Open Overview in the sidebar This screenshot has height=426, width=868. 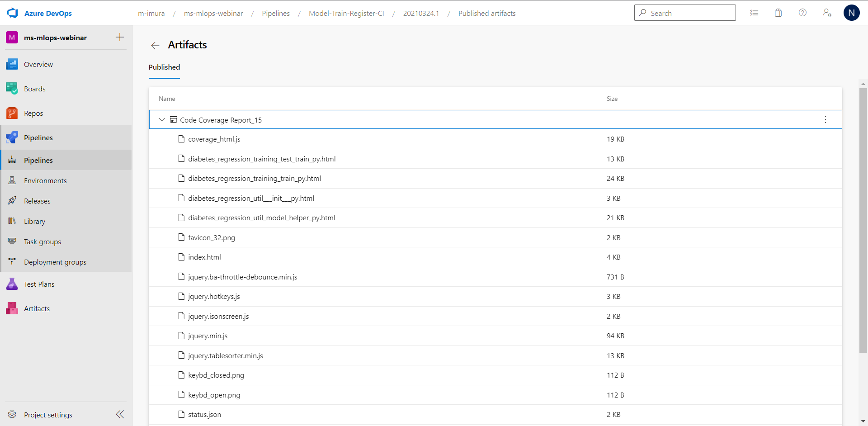[38, 65]
